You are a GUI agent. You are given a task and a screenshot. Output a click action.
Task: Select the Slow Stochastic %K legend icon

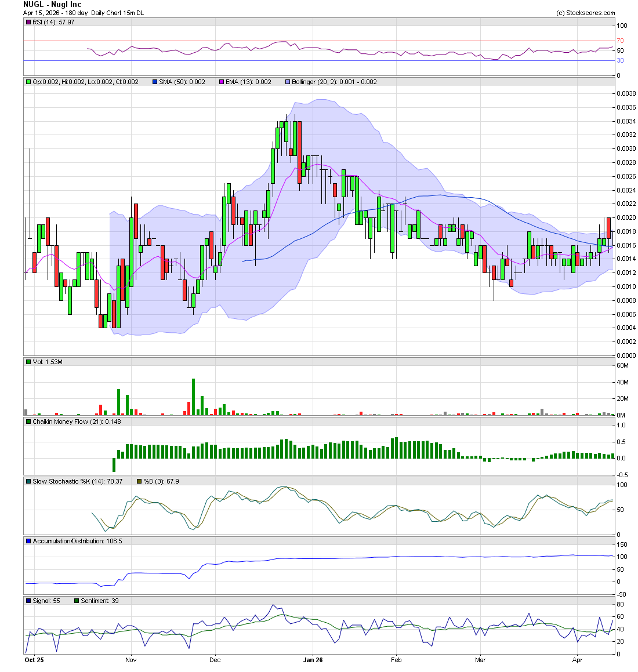point(27,481)
